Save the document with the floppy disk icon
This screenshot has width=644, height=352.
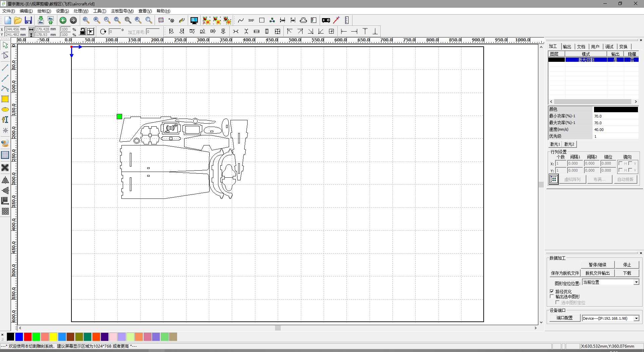pyautogui.click(x=28, y=20)
